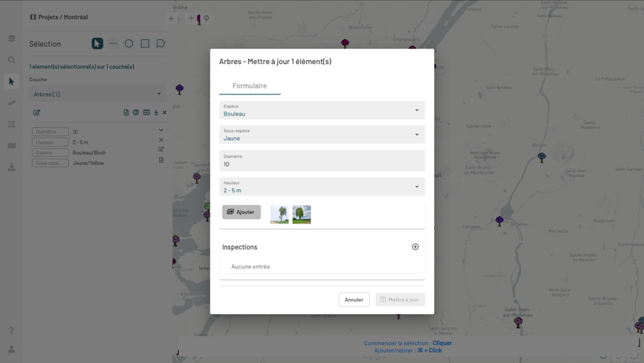Viewport: 644px width, 363px height.
Task: Choose the circle selection tool
Action: pos(129,44)
